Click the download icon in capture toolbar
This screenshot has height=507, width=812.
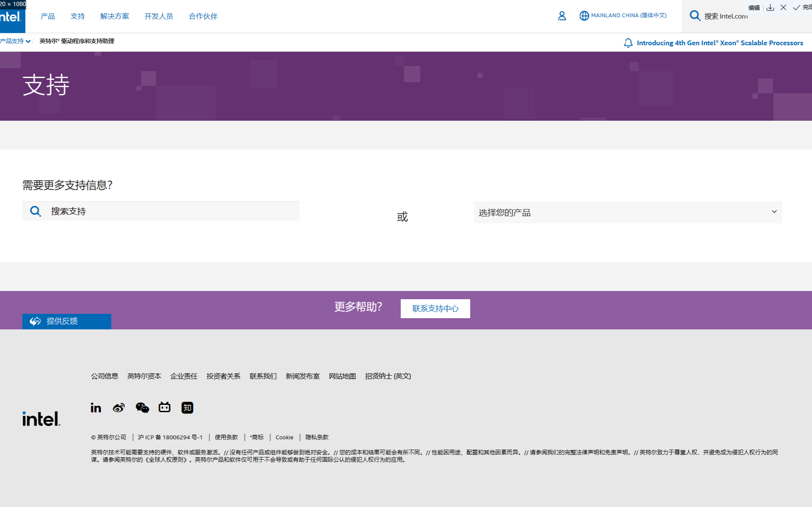770,7
